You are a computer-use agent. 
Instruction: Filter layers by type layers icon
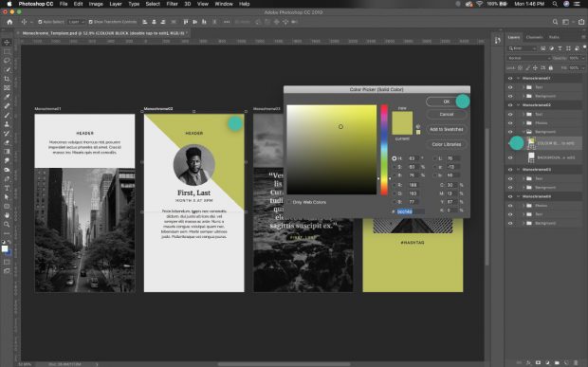[x=560, y=48]
